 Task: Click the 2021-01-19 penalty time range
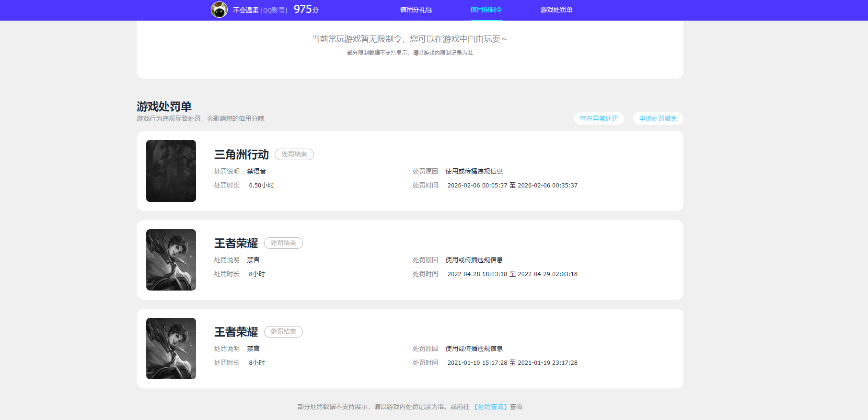(512, 363)
